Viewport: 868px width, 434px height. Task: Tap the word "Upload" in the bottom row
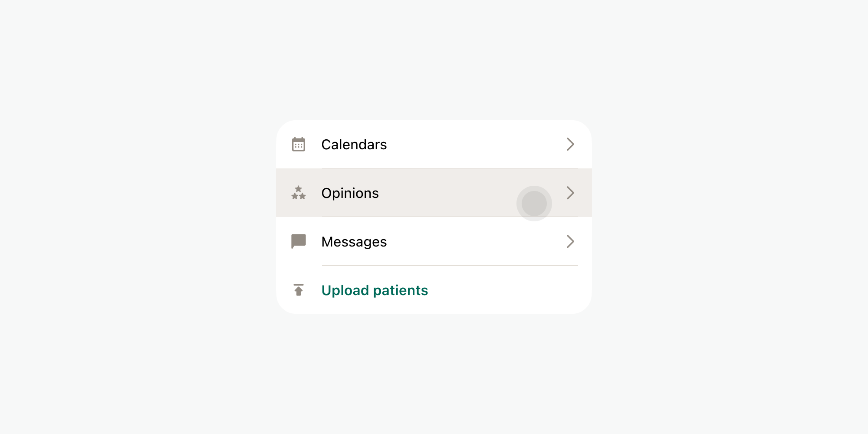click(345, 290)
